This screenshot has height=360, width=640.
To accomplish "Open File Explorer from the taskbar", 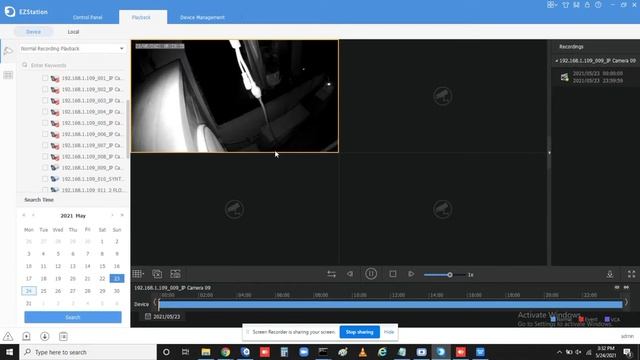I will coord(206,352).
